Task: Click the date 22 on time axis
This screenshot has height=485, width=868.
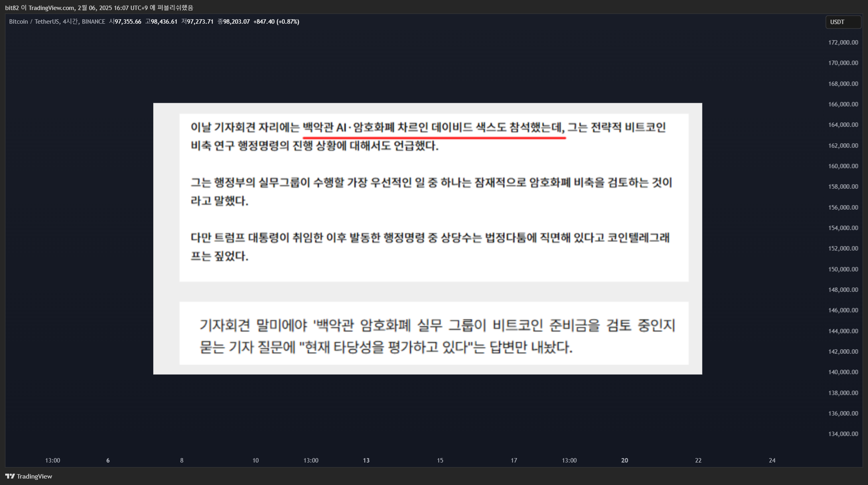Action: [x=698, y=461]
